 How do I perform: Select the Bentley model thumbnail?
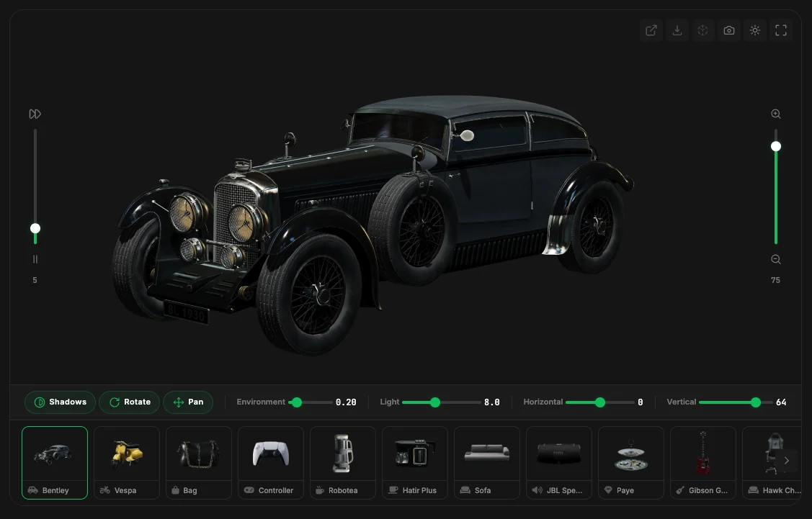pyautogui.click(x=55, y=463)
